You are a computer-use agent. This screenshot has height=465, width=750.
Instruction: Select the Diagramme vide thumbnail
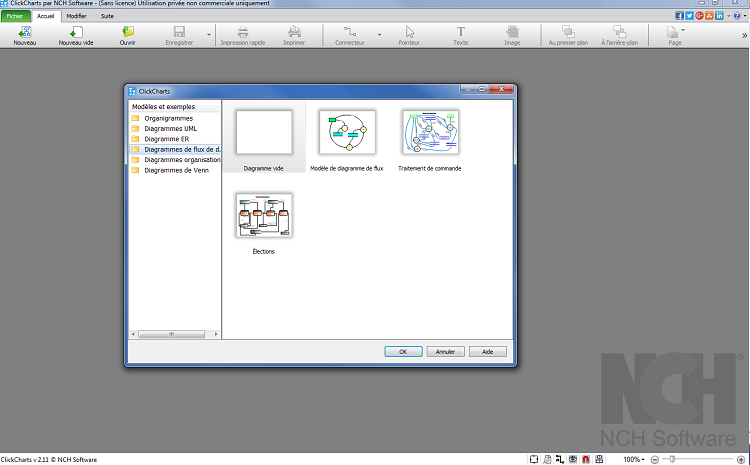264,133
